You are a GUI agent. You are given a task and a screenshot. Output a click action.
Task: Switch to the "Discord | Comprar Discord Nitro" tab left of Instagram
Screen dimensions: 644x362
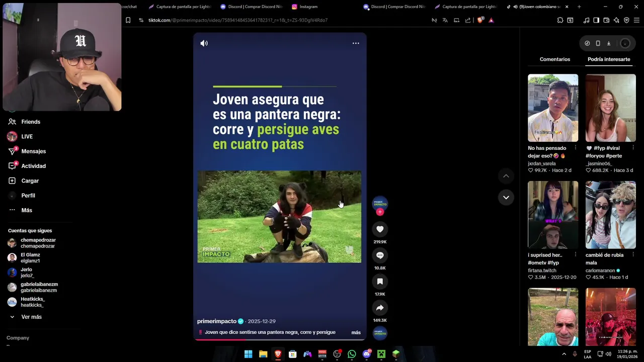[x=252, y=7]
